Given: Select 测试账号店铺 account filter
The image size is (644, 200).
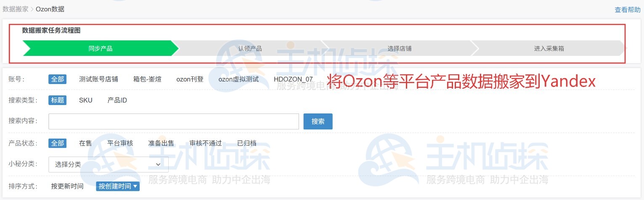Looking at the screenshot, I should tap(98, 79).
